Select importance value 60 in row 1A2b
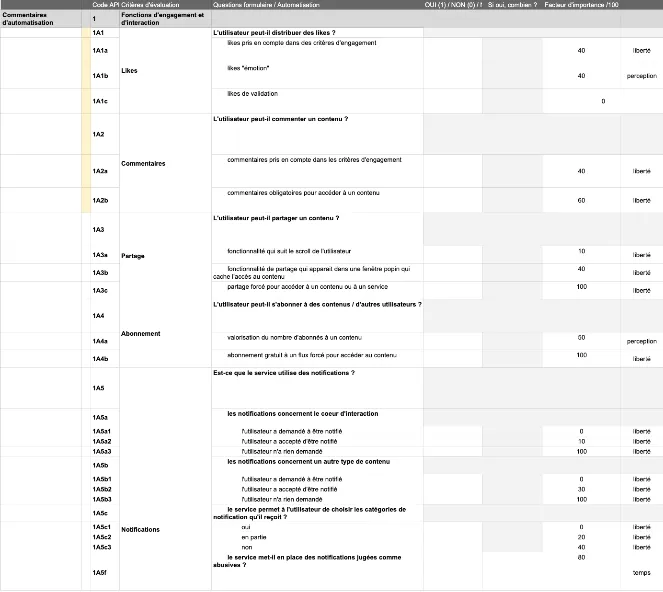Viewport: 663px width, 592px height. [581, 200]
